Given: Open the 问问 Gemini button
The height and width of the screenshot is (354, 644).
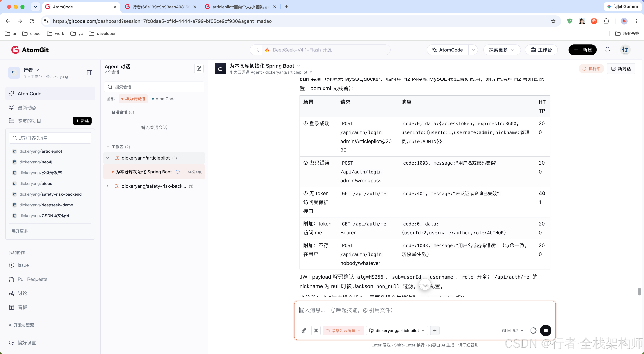Looking at the screenshot, I should 622,7.
